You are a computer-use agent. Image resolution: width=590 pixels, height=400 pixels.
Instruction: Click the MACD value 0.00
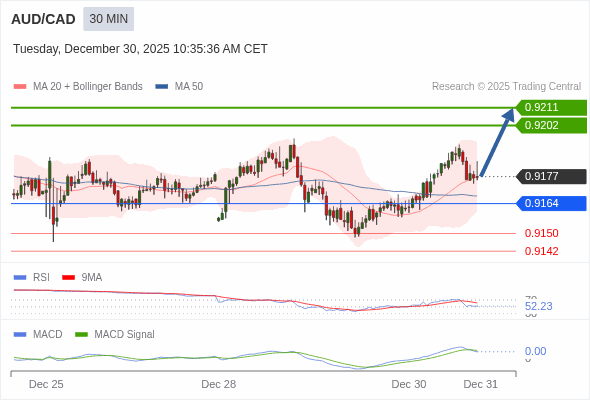click(535, 351)
